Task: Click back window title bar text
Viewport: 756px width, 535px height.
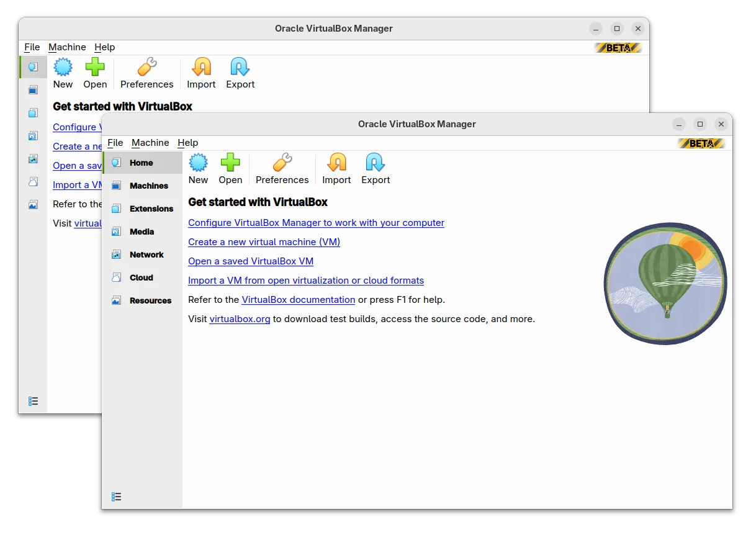Action: pyautogui.click(x=334, y=29)
